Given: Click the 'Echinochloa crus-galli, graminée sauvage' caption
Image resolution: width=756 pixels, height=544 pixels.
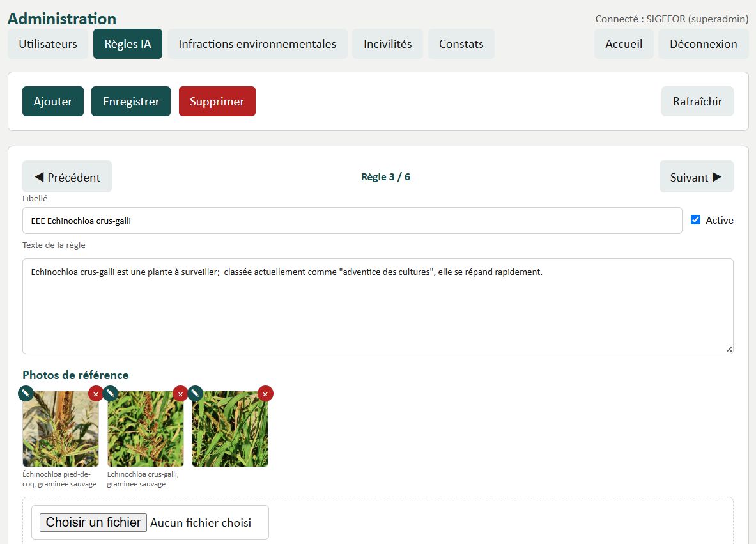Looking at the screenshot, I should click(143, 479).
